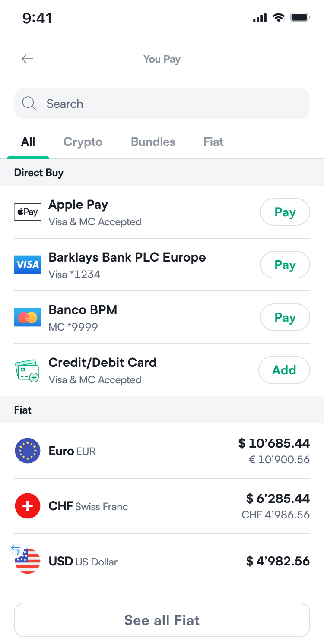
Task: Tap the Apple Pay logo icon
Action: (x=28, y=212)
